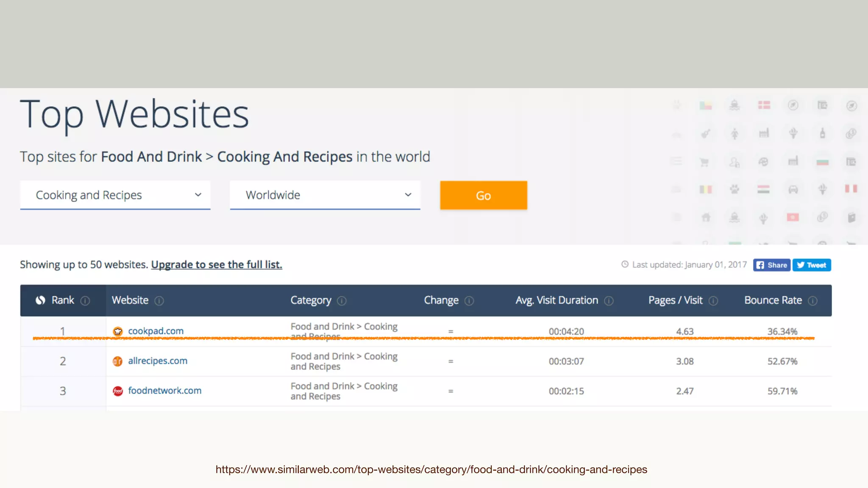Screen dimensions: 868x488
Task: Click the allrecipes.com favicon
Action: point(118,361)
